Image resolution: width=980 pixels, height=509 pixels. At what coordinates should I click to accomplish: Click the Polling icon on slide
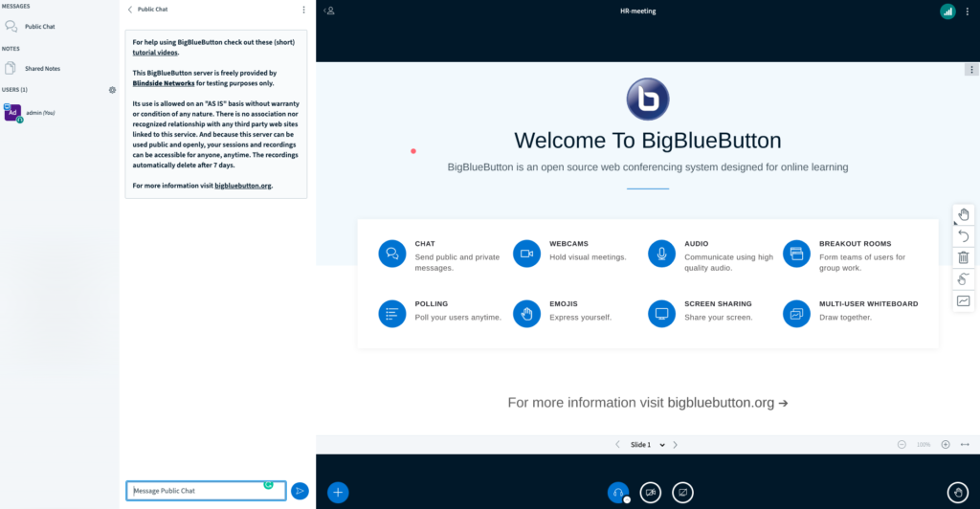[391, 314]
